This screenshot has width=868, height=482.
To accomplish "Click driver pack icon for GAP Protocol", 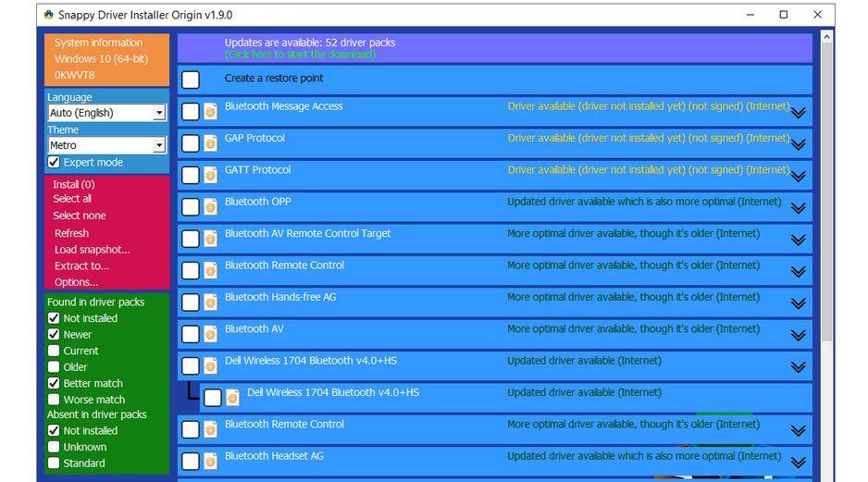I will 210,144.
